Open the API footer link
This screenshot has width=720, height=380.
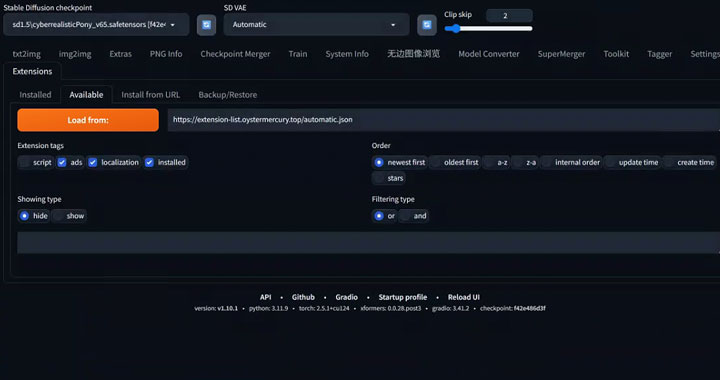265,297
